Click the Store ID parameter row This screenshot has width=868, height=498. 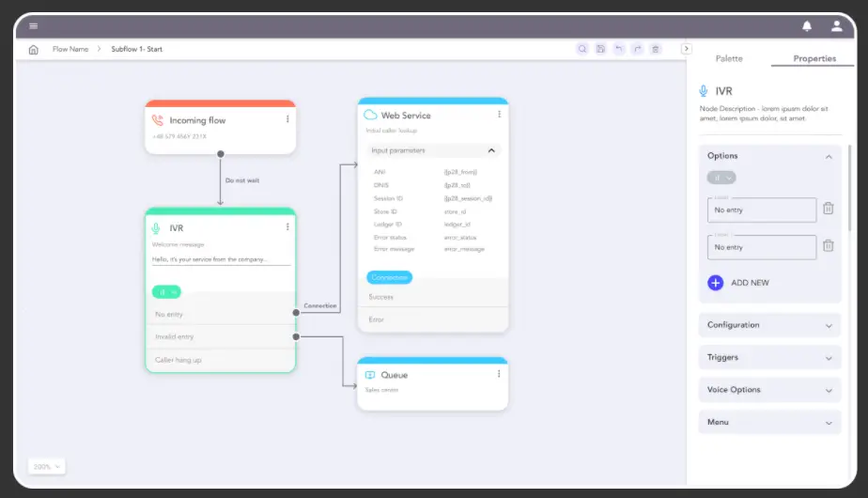[433, 211]
